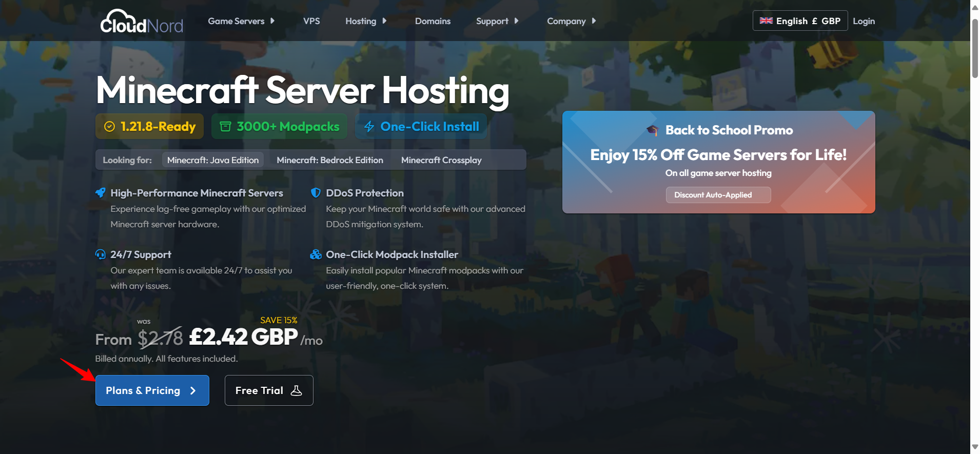Viewport: 980px width, 454px height.
Task: Select the Minecraft: Bedrock Edition tab
Action: (330, 160)
